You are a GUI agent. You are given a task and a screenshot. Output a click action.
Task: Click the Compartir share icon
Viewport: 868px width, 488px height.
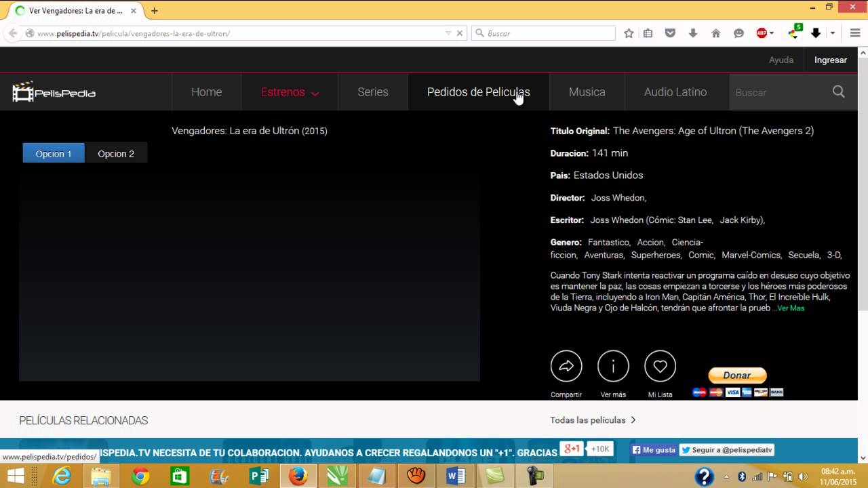566,367
